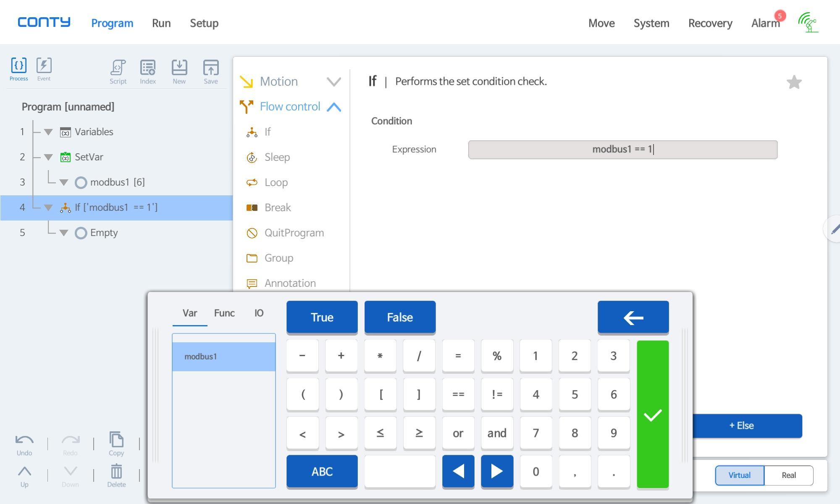Open the Program menu
840x504 pixels.
[x=112, y=23]
